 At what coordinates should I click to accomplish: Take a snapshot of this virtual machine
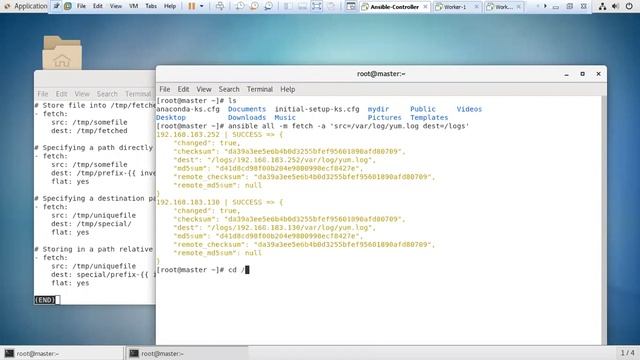[240, 6]
